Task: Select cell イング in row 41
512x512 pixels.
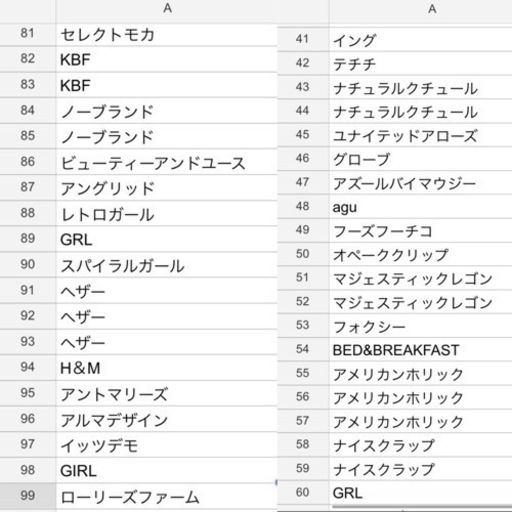Action: 421,40
